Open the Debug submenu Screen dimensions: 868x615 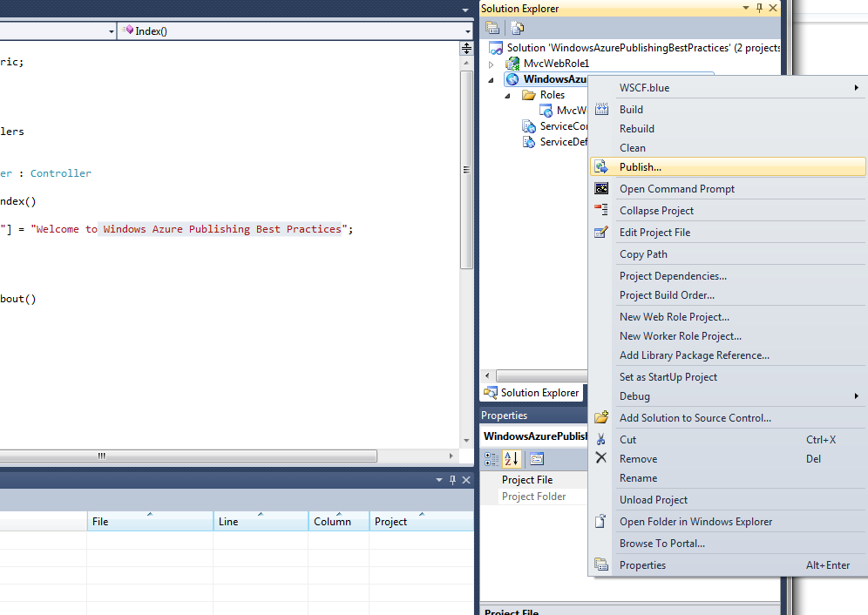click(x=728, y=396)
